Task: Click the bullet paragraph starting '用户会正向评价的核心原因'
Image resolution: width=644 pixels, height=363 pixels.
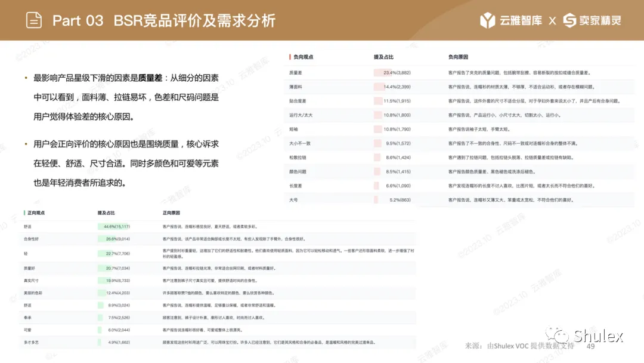Action: point(126,164)
